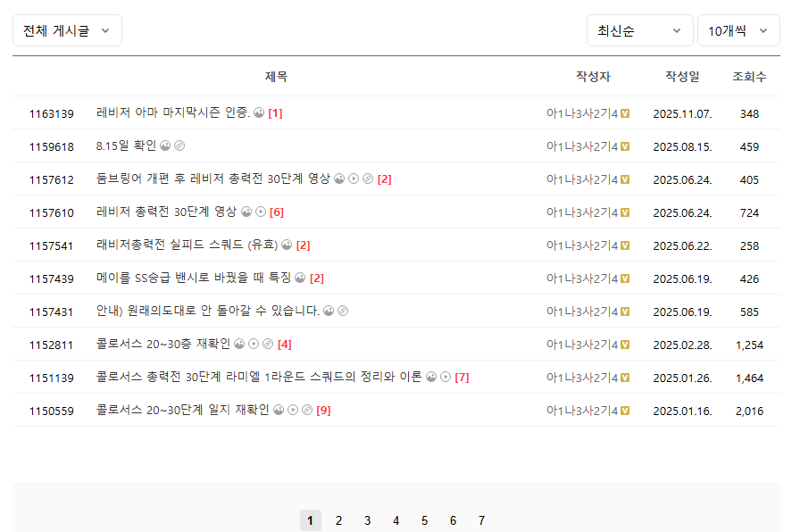The image size is (800, 532).
Task: Open the '전체 게시글' post filter dropdown
Action: point(67,30)
